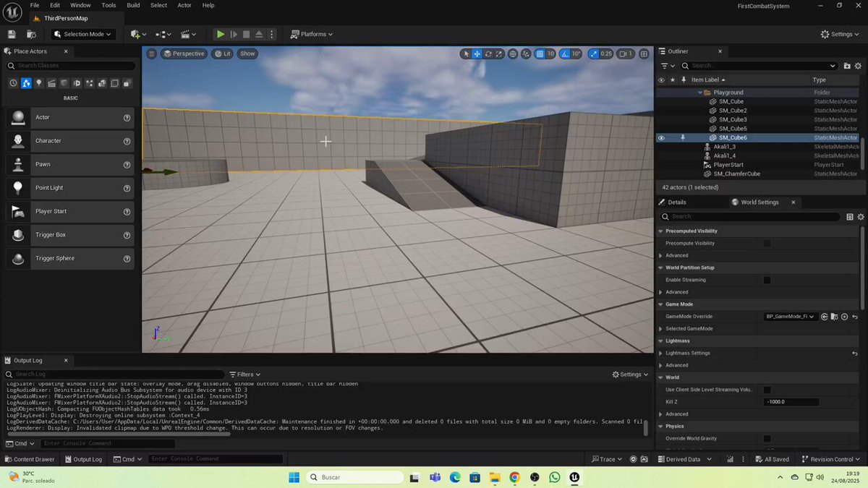Viewport: 868px width, 488px height.
Task: Open the Cinematics clapperboard menu
Action: pos(189,34)
